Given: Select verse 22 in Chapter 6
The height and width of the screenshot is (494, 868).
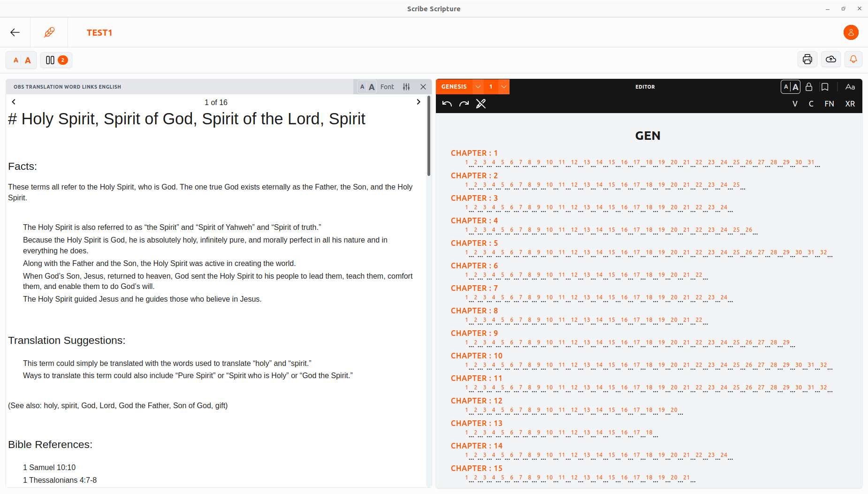Looking at the screenshot, I should 699,275.
